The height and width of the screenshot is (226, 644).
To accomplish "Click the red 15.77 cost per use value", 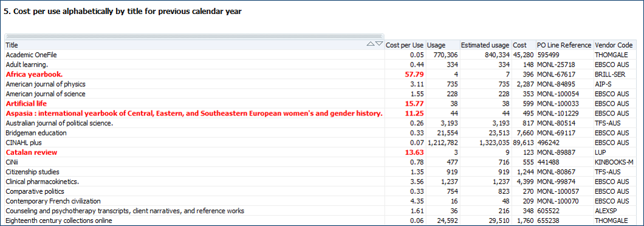I will click(x=414, y=103).
